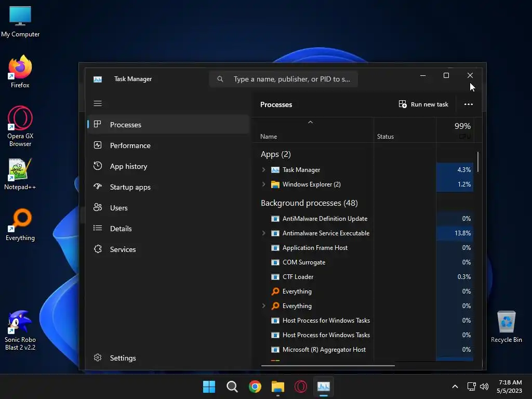Screen dimensions: 532x399
Task: Open the Performance page
Action: point(169,145)
